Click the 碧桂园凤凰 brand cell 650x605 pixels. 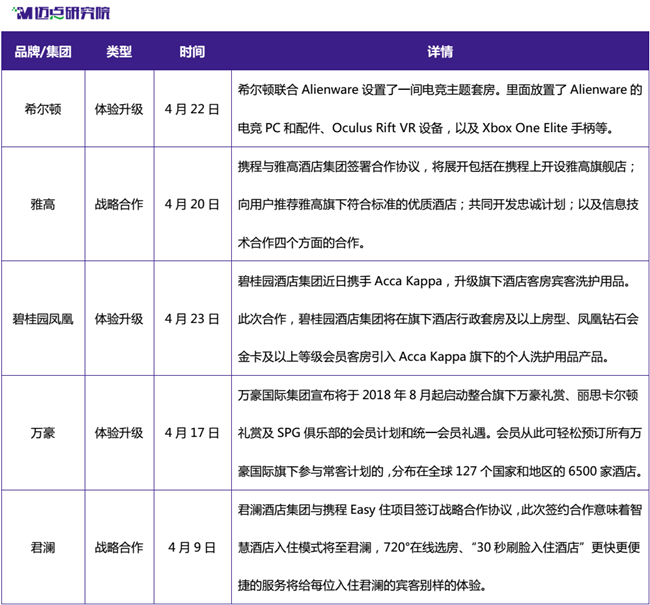pyautogui.click(x=43, y=318)
